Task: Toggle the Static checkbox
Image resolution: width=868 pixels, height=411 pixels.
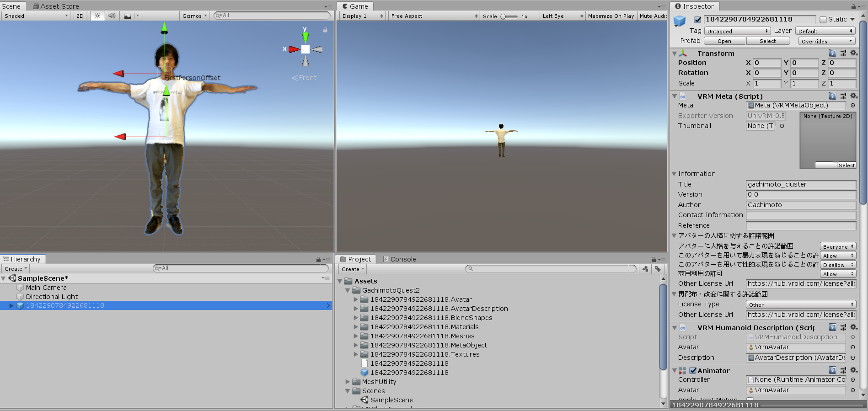Action: coord(823,20)
